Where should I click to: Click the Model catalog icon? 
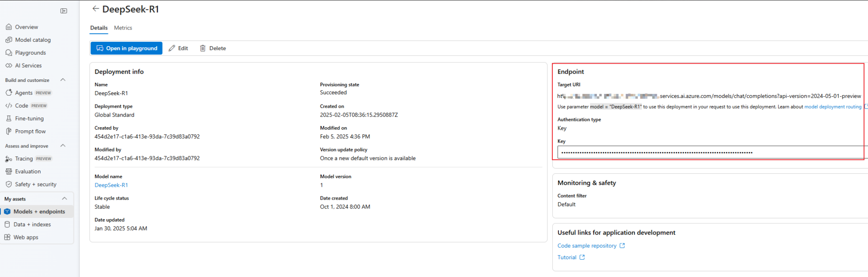[9, 40]
